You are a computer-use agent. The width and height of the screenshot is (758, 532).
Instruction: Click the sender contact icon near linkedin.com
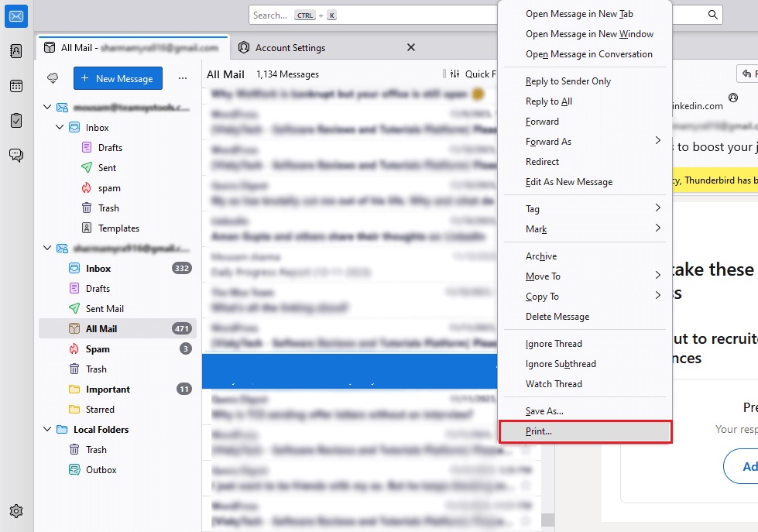pos(733,98)
